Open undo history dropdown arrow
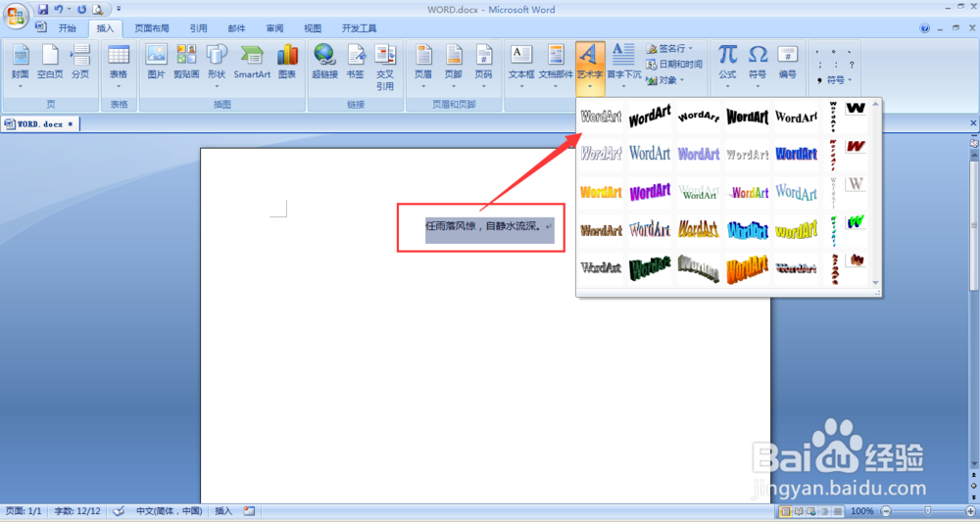This screenshot has width=980, height=522. click(x=70, y=10)
